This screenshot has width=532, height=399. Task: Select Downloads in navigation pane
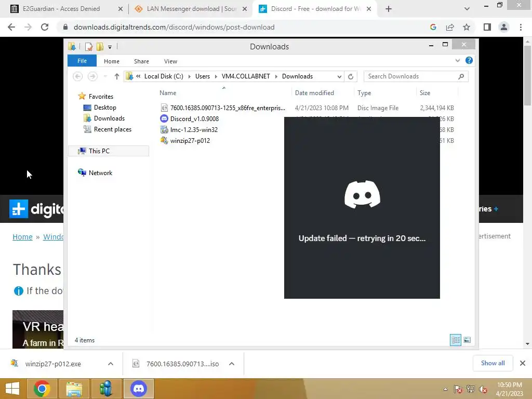[x=109, y=118]
